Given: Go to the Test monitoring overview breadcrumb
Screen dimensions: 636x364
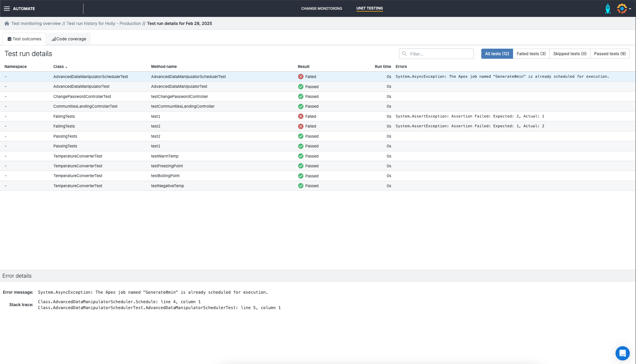Looking at the screenshot, I should tap(36, 23).
